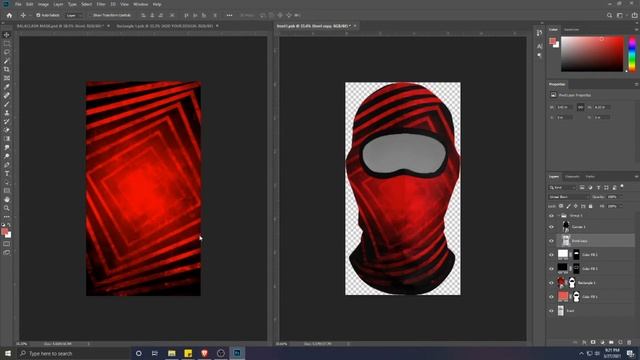Viewport: 640px width, 360px height.
Task: Open the workspace switcher icon
Action: tap(620, 15)
